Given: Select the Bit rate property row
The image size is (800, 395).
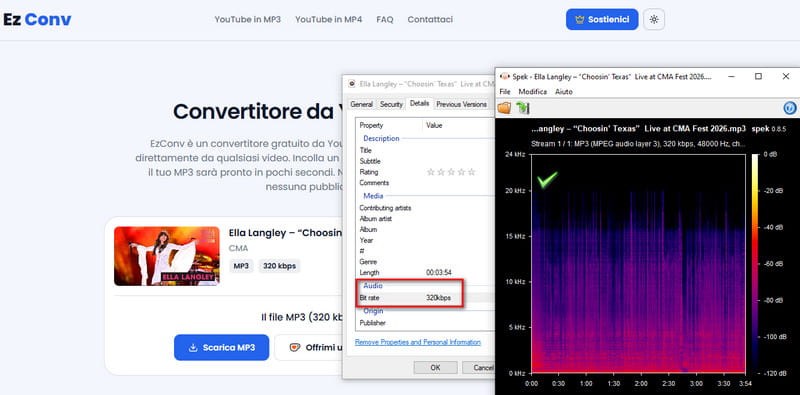Looking at the screenshot, I should click(425, 298).
